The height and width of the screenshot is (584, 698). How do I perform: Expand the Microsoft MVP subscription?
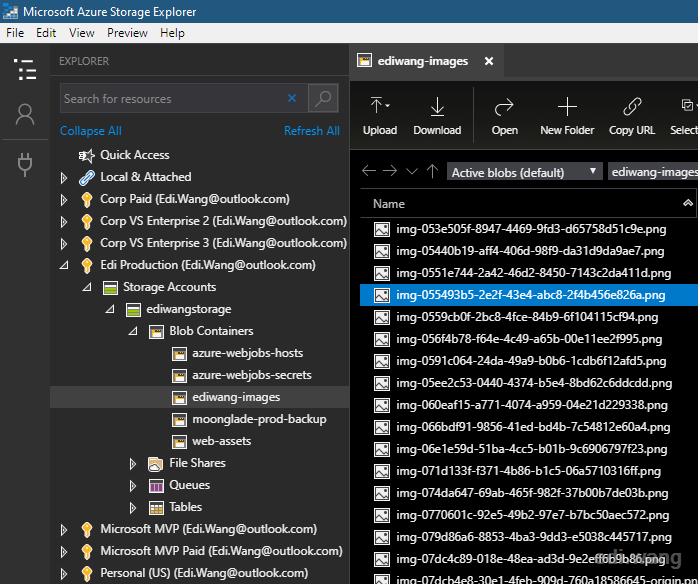pyautogui.click(x=64, y=530)
